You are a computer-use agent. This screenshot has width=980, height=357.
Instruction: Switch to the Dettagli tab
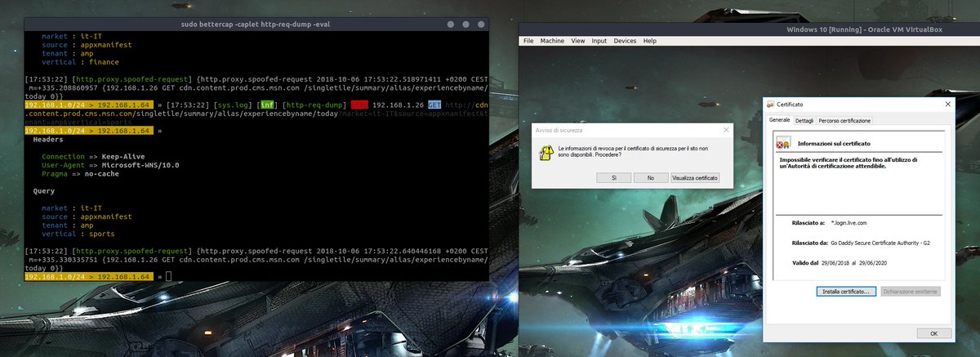804,120
